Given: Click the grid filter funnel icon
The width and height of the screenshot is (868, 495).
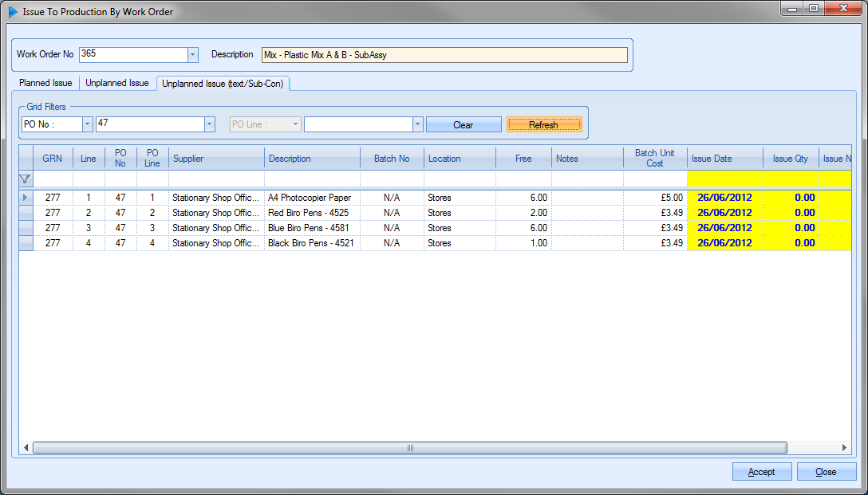Looking at the screenshot, I should coord(25,179).
